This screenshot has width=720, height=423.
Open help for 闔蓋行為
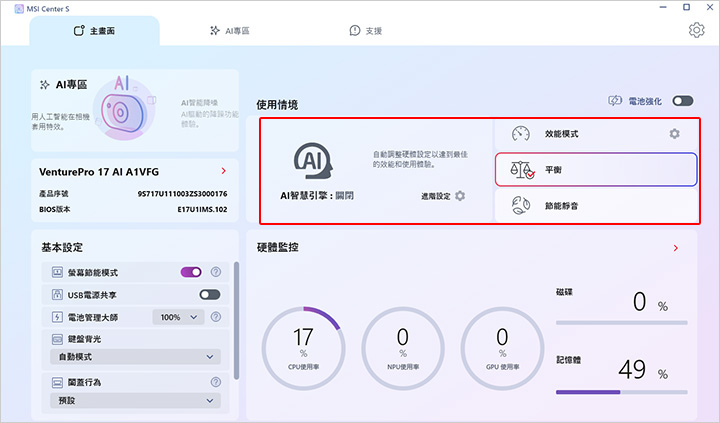216,382
